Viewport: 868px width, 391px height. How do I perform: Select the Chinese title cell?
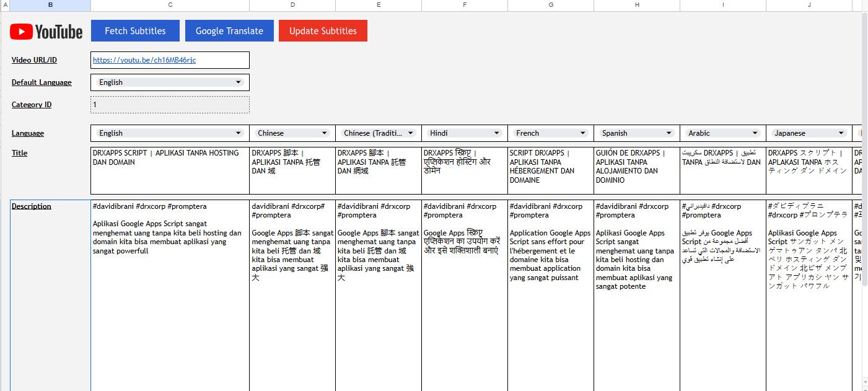coord(292,170)
